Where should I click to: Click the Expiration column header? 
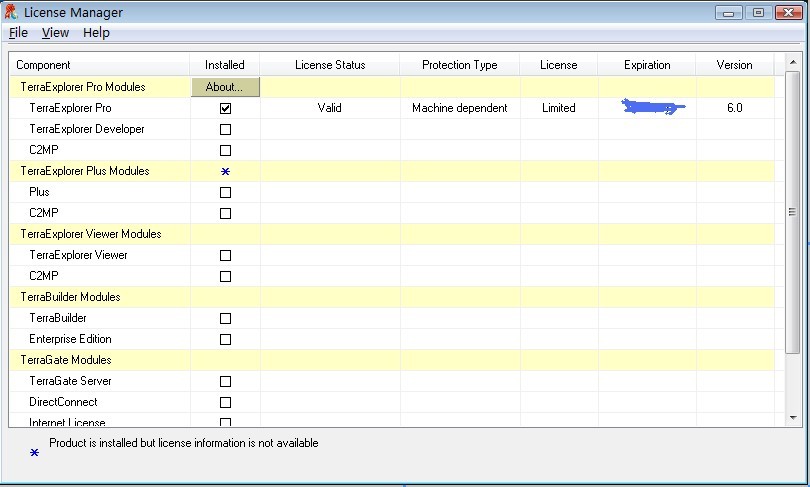pos(647,65)
